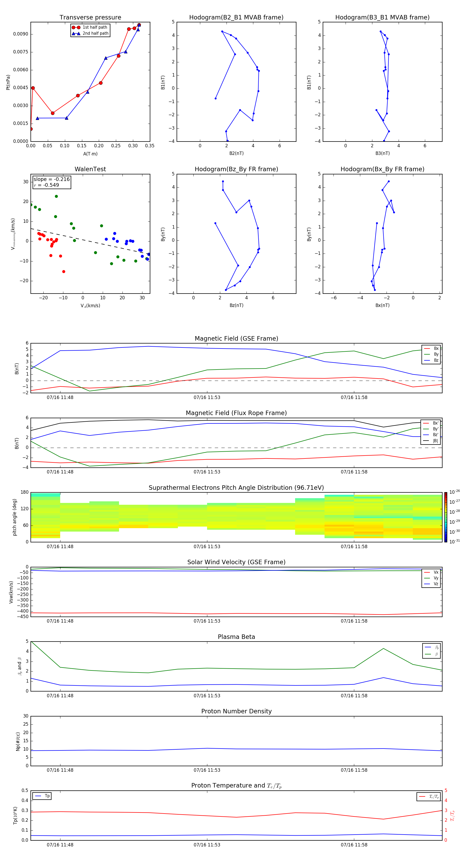Click 'Solar Wind Velocity (GSE Frame)' title
This screenshot has width=473, height=868.
click(x=236, y=562)
